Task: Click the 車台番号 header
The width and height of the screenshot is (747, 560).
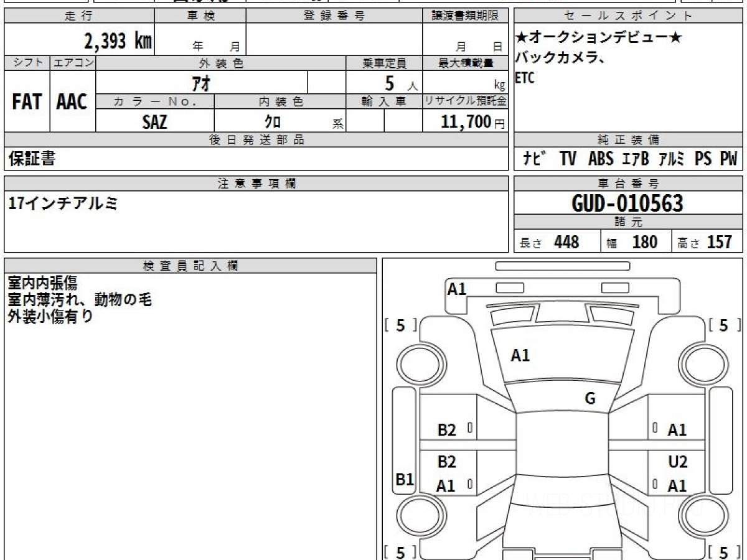Action: (628, 184)
